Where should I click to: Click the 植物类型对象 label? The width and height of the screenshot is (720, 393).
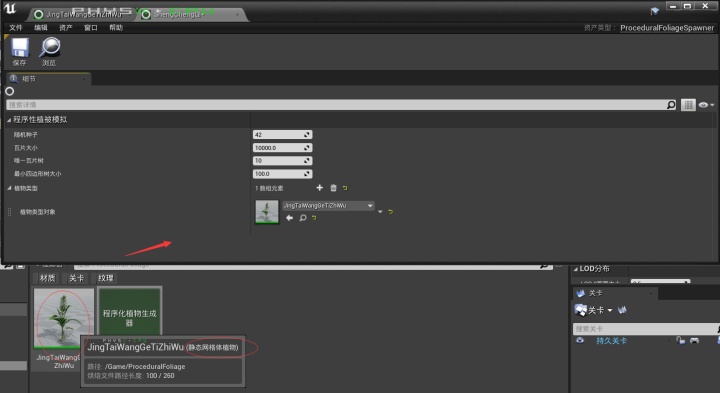click(38, 212)
